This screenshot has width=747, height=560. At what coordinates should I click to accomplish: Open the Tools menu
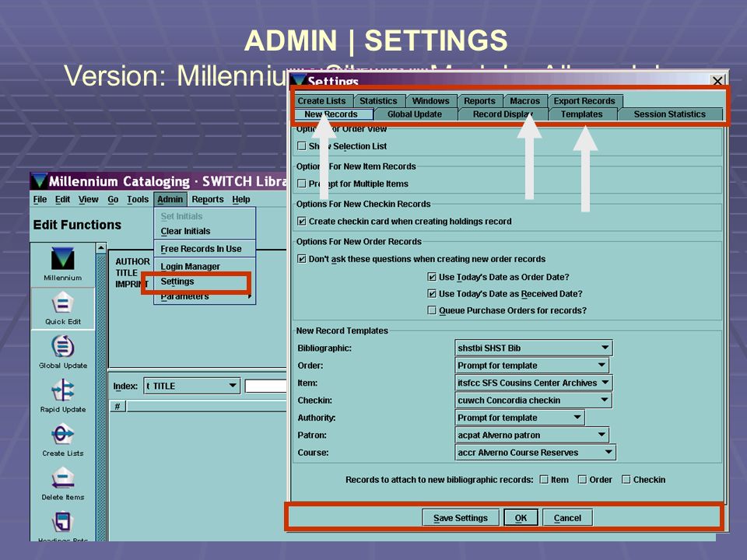coord(138,199)
